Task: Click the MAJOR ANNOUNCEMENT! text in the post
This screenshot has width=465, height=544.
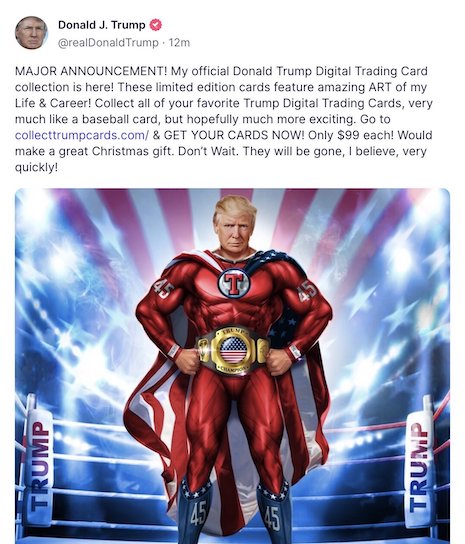Action: (x=91, y=71)
